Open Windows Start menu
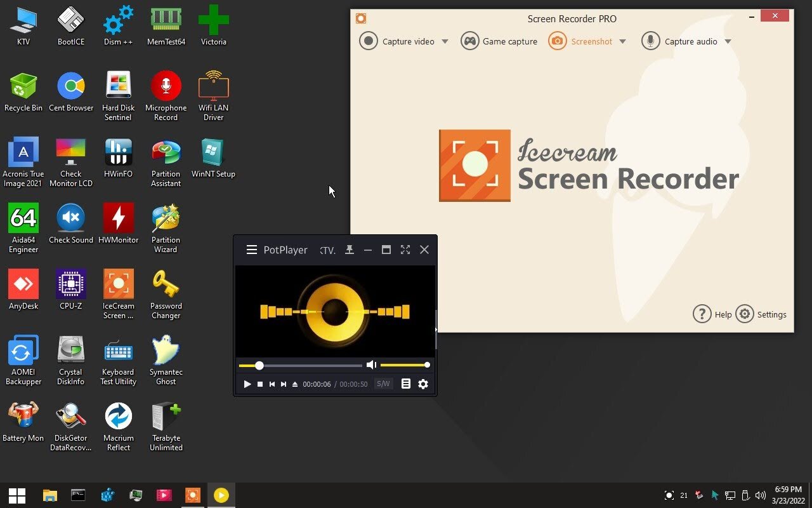This screenshot has height=508, width=812. coord(17,495)
